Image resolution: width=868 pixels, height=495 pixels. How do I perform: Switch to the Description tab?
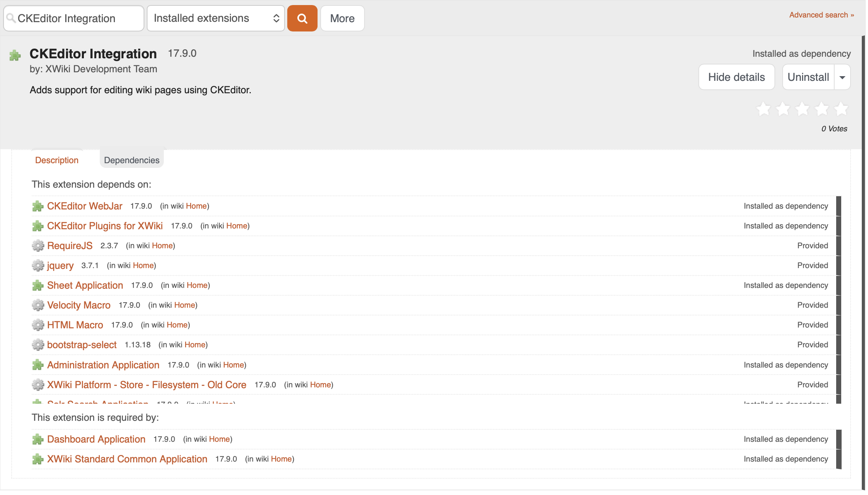pyautogui.click(x=57, y=160)
